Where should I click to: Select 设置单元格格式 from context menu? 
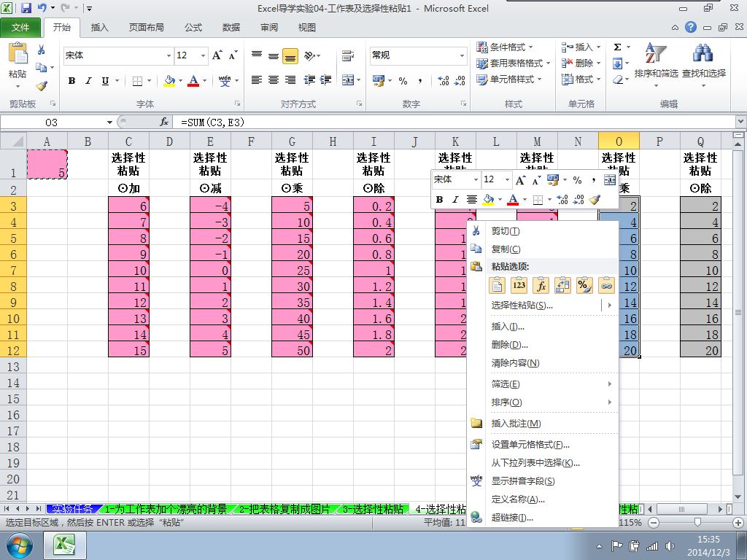point(530,445)
